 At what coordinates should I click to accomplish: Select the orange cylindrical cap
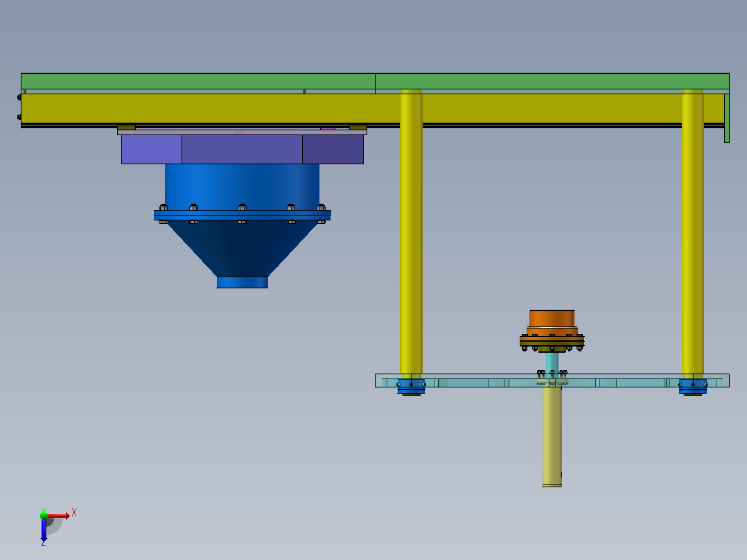(552, 319)
